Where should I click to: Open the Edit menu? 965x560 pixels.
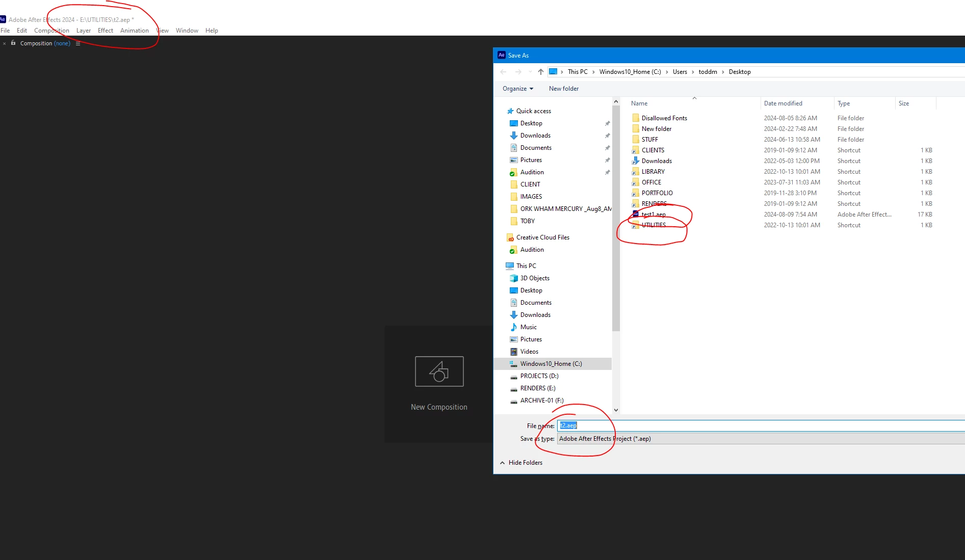pyautogui.click(x=22, y=31)
